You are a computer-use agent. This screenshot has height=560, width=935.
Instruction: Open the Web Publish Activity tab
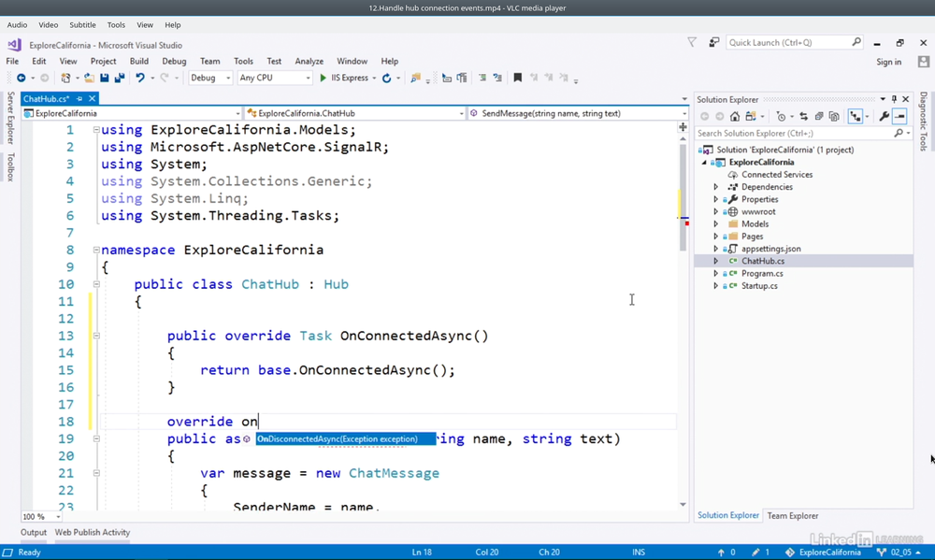(93, 533)
